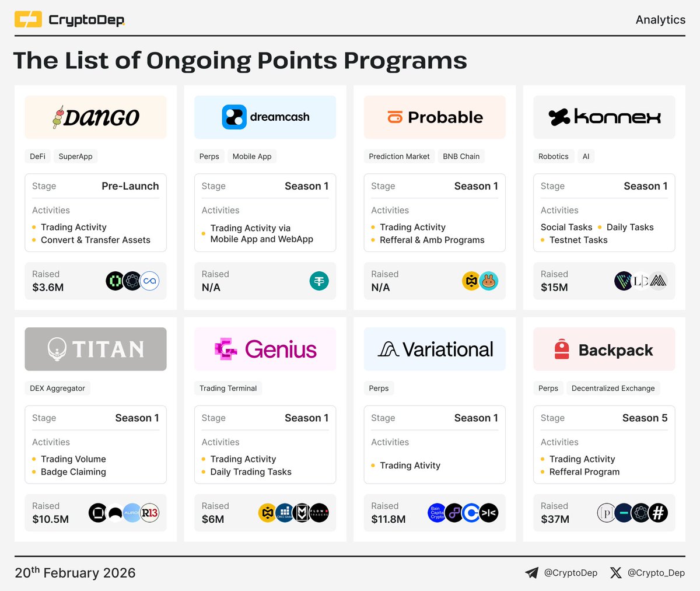Select the Mobile App tag under dreamcash

click(252, 156)
